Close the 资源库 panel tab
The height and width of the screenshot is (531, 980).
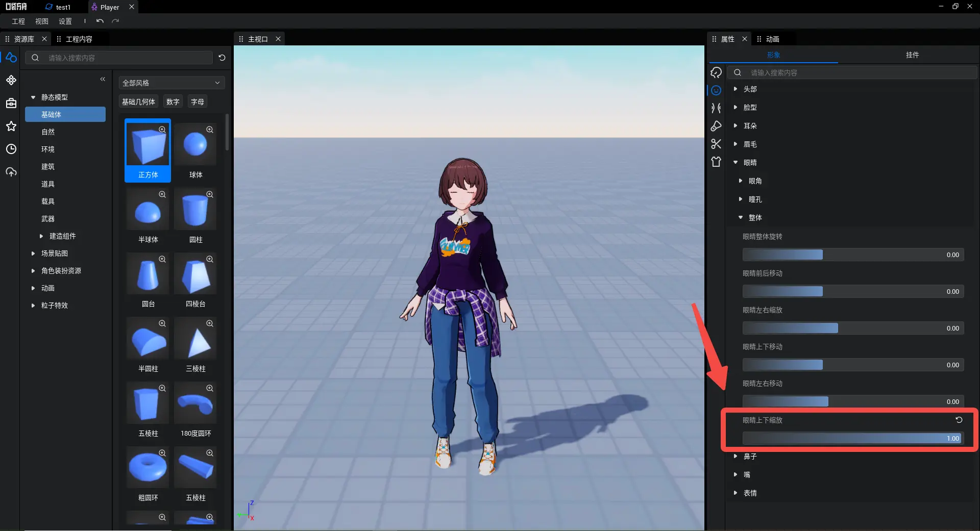pos(44,39)
